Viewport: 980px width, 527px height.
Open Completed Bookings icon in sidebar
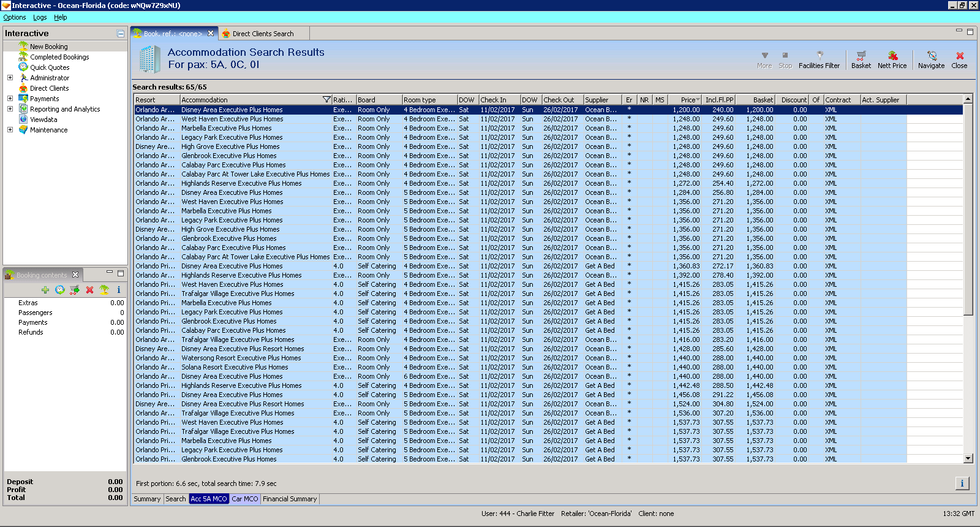(23, 56)
